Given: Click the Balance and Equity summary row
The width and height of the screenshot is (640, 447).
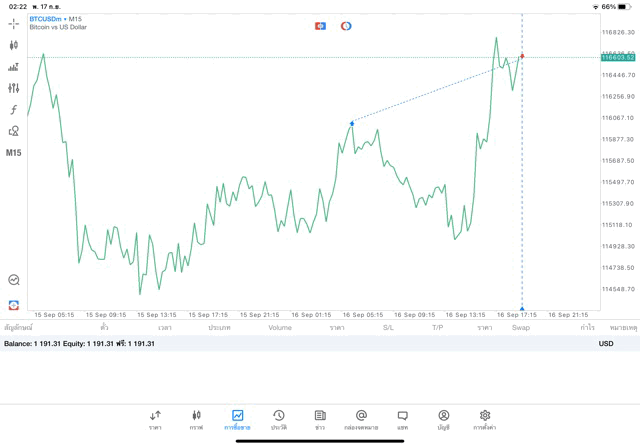Looking at the screenshot, I should 80,343.
